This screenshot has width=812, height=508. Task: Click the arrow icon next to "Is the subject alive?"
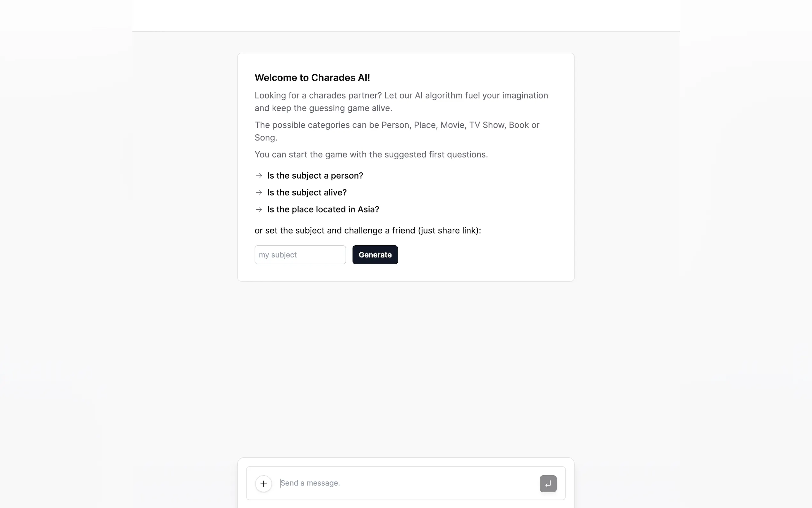pyautogui.click(x=259, y=193)
